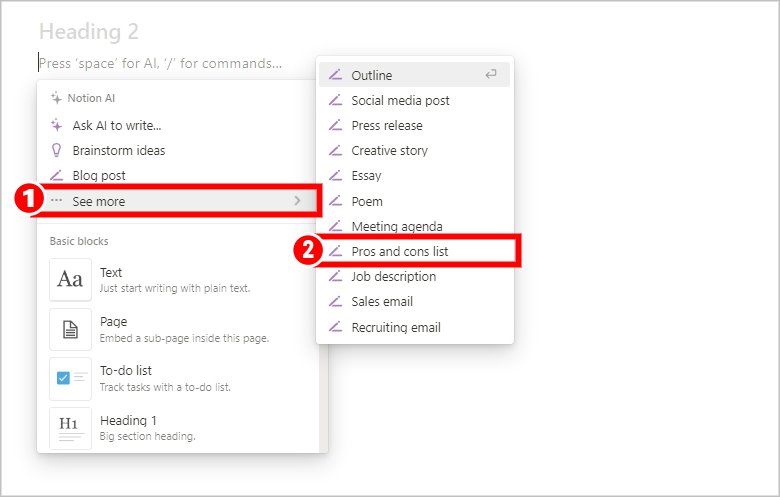Click sparkle icon beside Ask AI to write
780x497 pixels.
click(57, 125)
